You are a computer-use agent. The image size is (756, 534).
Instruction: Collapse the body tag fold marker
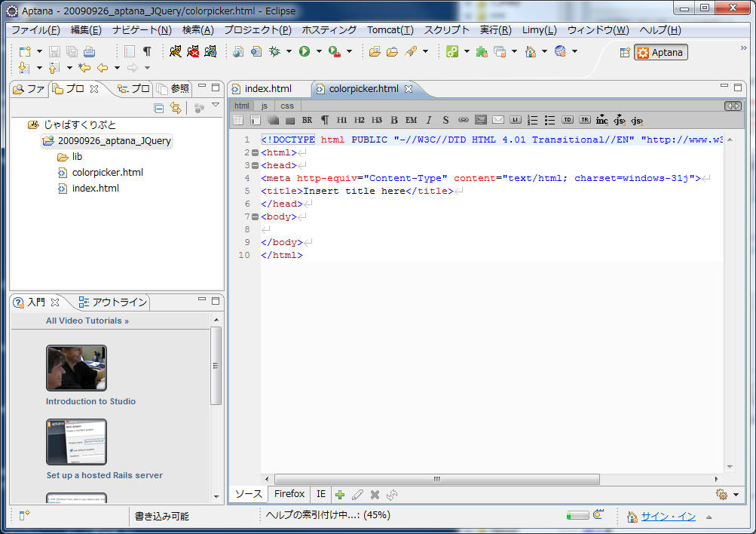pyautogui.click(x=255, y=217)
